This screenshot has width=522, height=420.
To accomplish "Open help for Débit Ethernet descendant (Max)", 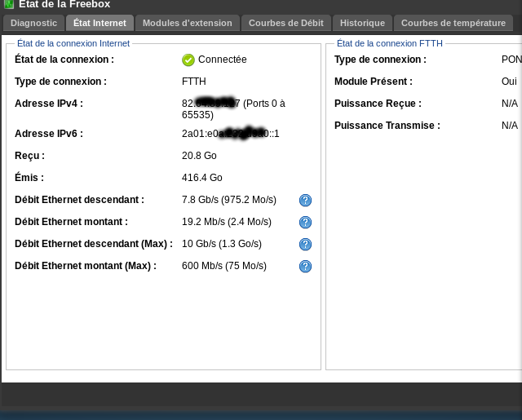I will point(306,244).
